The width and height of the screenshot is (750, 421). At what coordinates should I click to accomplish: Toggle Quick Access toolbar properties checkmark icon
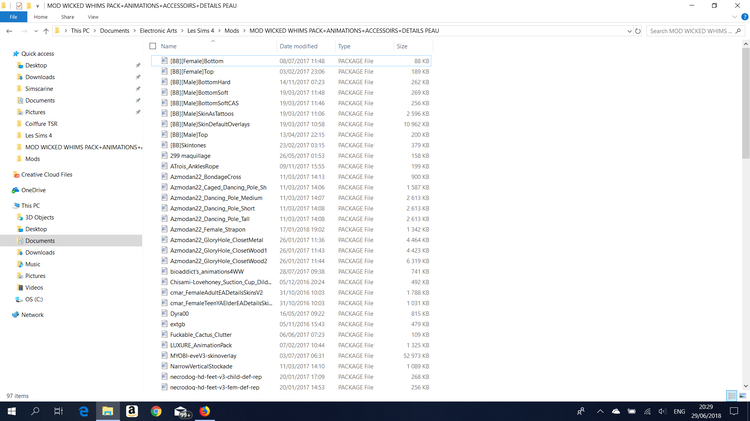(19, 6)
